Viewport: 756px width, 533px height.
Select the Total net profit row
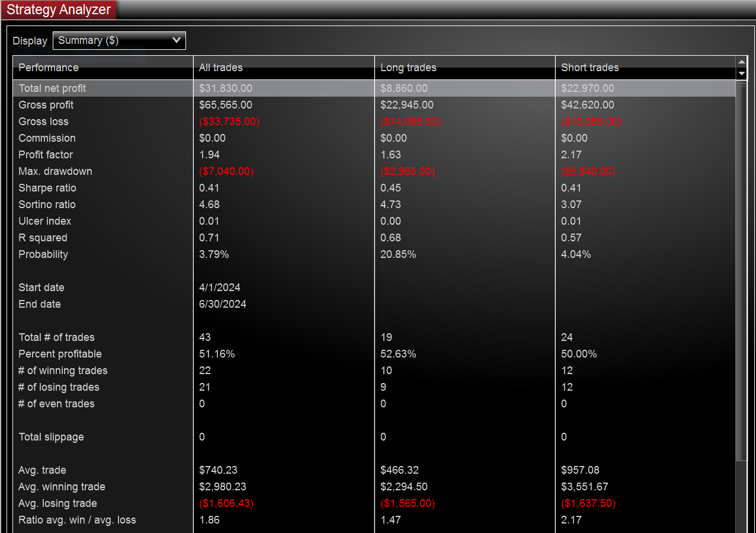(52, 88)
